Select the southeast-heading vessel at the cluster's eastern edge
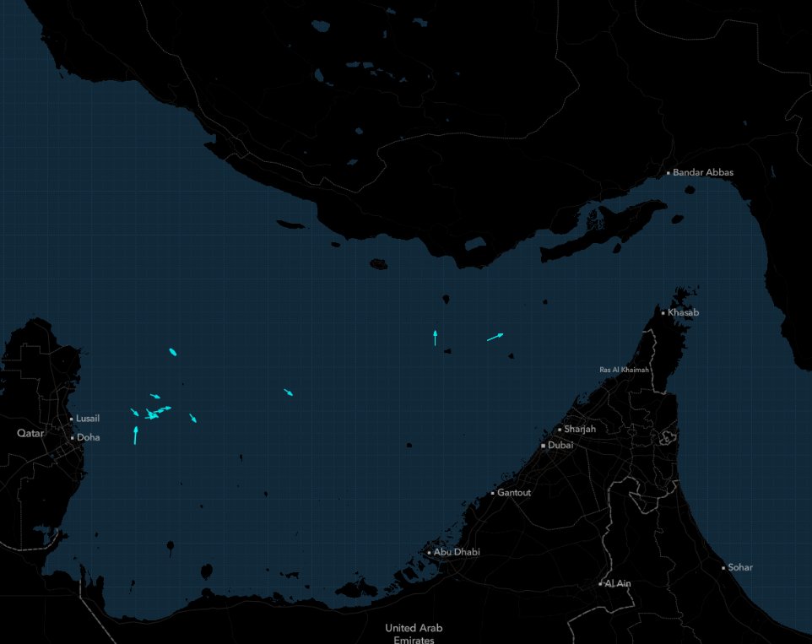This screenshot has height=644, width=812. coord(192,419)
